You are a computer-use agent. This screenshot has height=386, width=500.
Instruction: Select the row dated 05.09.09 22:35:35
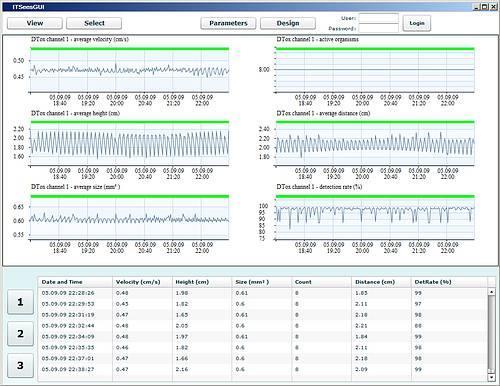(263, 348)
